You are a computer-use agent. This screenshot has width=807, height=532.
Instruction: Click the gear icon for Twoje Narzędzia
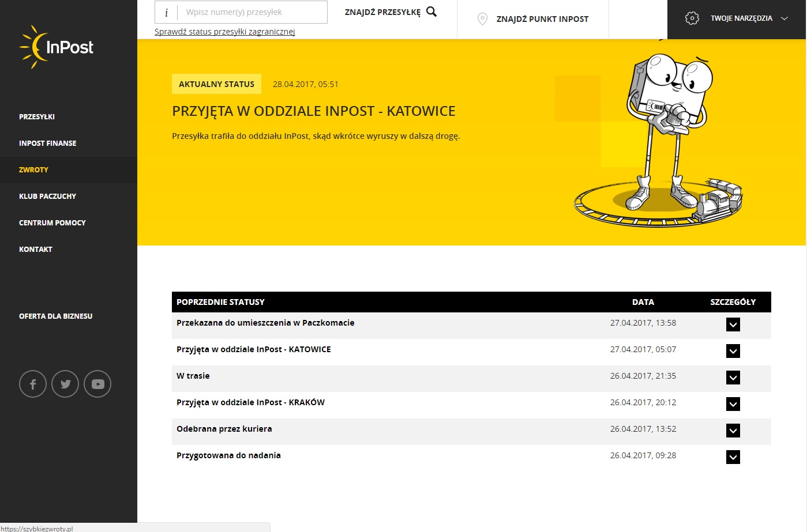(692, 18)
